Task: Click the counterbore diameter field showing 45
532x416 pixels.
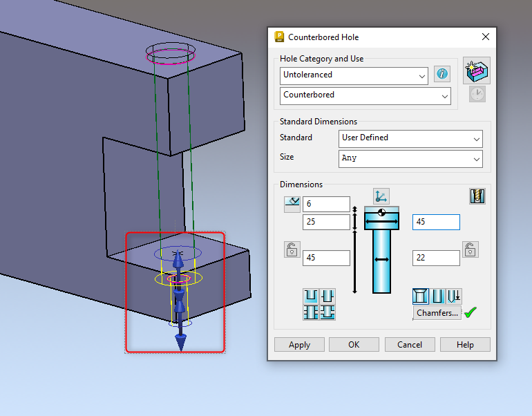Action: click(436, 222)
